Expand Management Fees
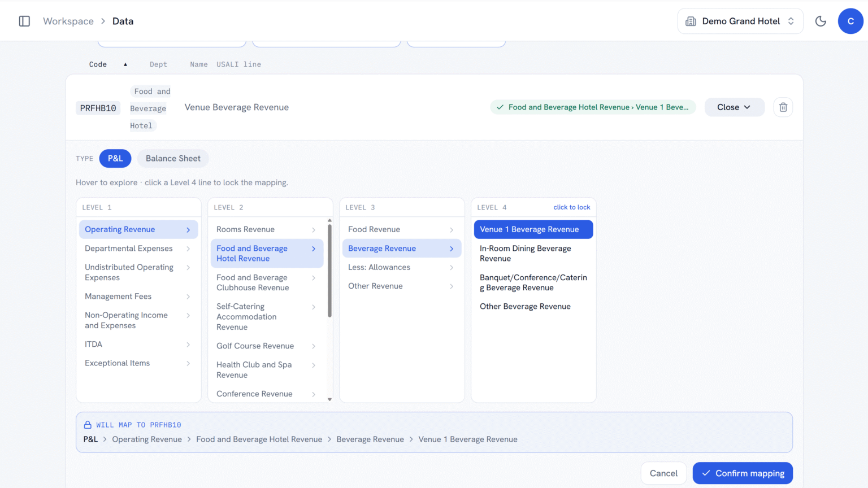 [x=138, y=297]
